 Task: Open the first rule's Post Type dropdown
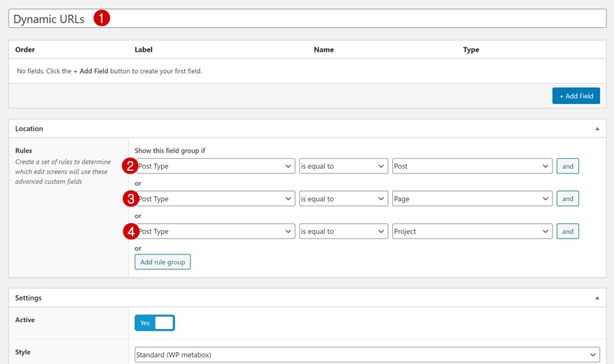216,167
